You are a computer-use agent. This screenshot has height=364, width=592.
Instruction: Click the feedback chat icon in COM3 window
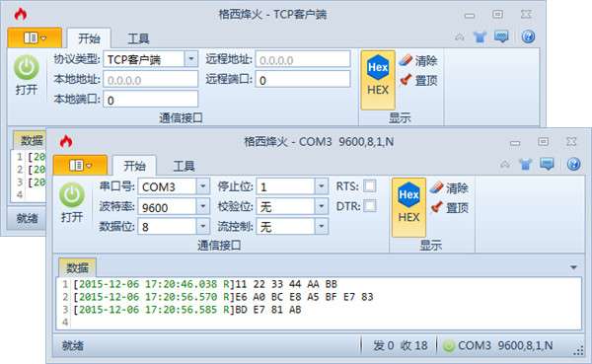(547, 164)
